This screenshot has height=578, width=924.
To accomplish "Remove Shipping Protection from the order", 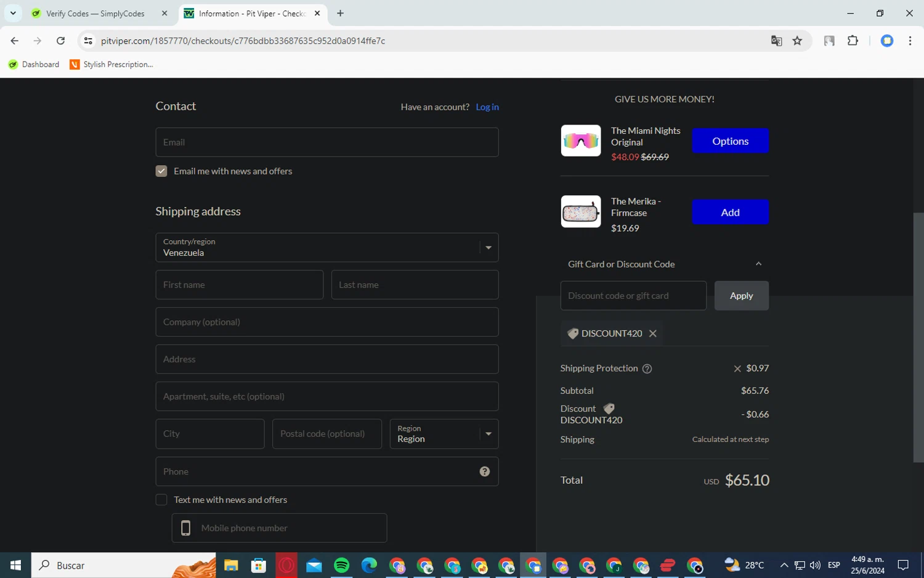I will click(x=737, y=368).
